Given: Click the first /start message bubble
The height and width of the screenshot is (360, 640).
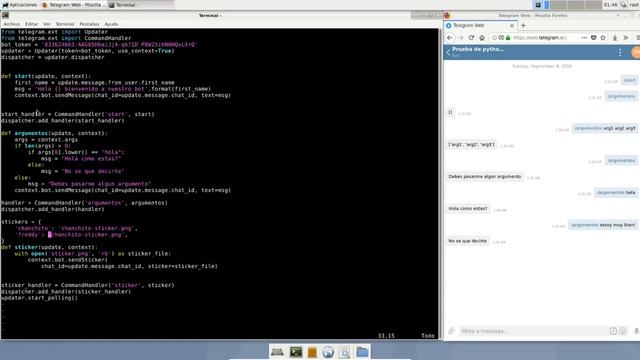Looking at the screenshot, I should tap(629, 80).
